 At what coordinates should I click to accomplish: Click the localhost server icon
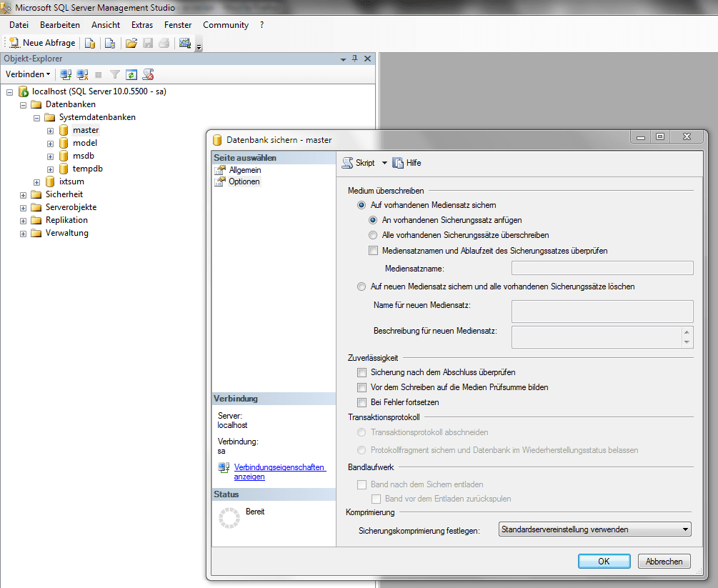coord(24,91)
